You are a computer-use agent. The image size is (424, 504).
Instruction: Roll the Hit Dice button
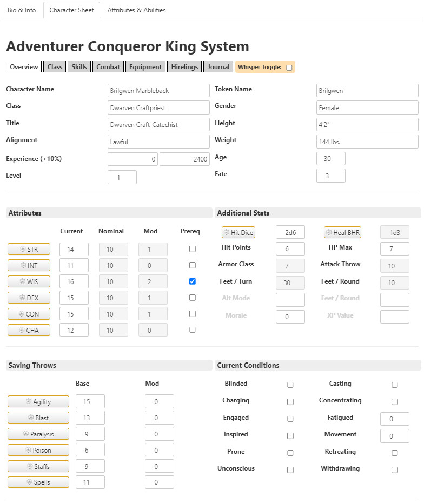[239, 232]
